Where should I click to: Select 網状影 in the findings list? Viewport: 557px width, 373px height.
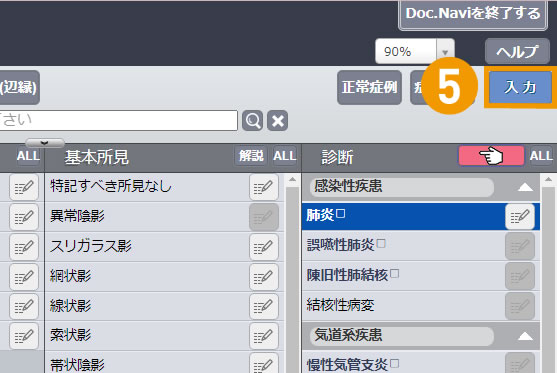coord(70,276)
